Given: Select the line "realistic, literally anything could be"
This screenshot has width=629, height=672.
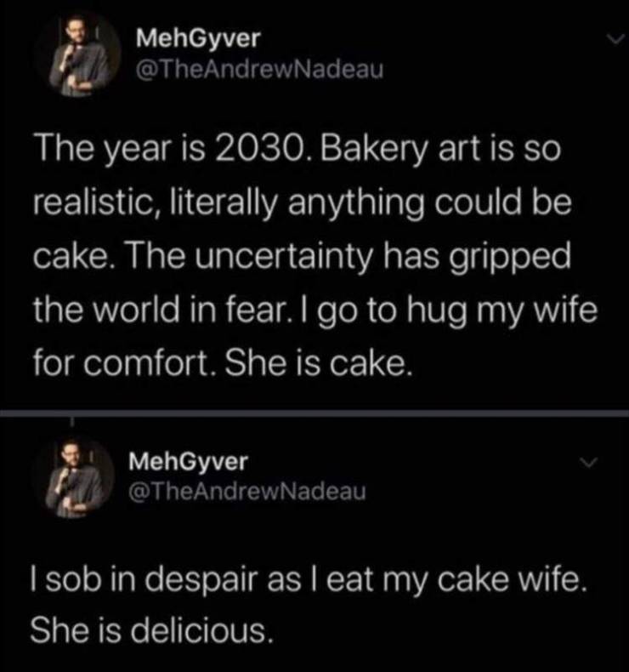Looking at the screenshot, I should (x=303, y=203).
